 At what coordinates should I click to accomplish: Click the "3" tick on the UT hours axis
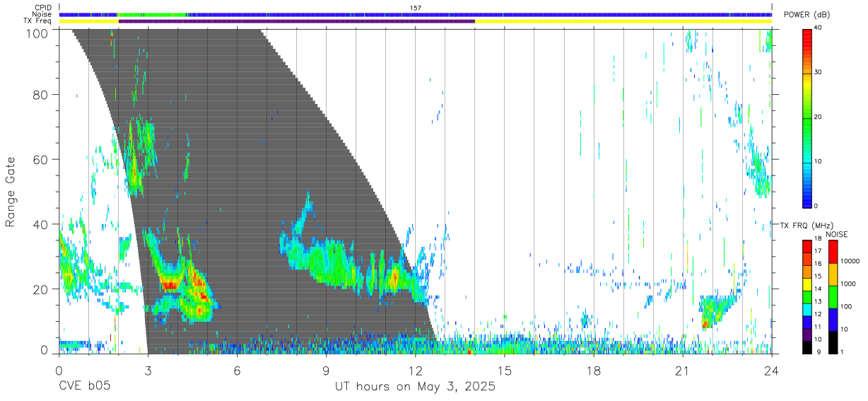pos(148,370)
